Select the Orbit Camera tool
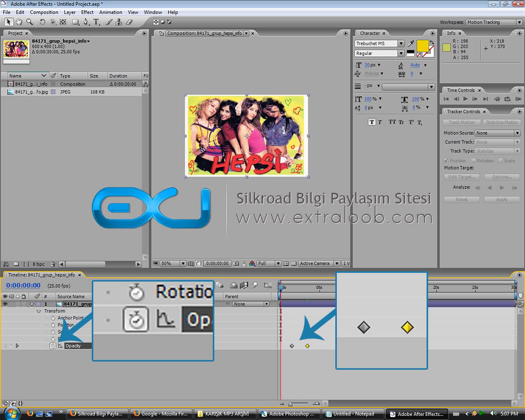The image size is (525, 420). [x=53, y=22]
